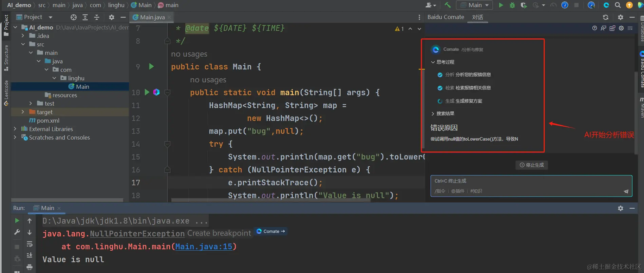Click the Comate gutter icon on line 10
This screenshot has width=644, height=273.
pyautogui.click(x=156, y=92)
